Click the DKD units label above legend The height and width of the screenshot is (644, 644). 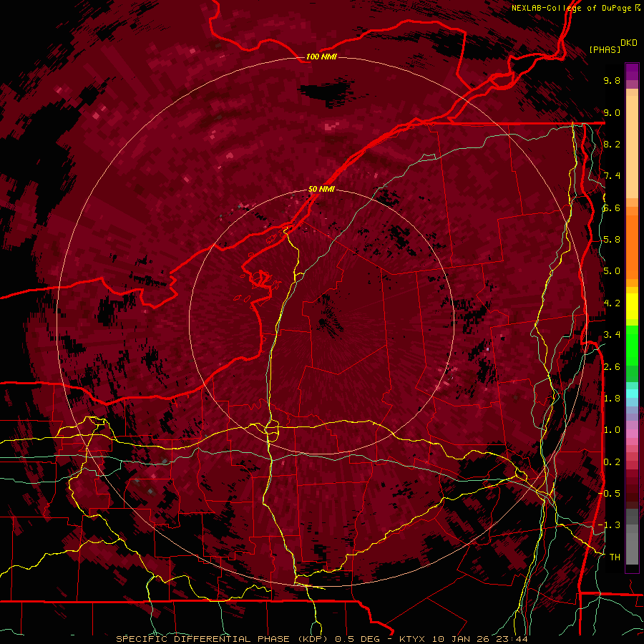click(x=629, y=43)
